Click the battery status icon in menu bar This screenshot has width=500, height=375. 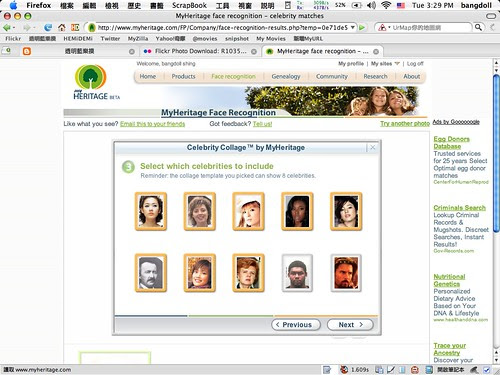click(357, 5)
